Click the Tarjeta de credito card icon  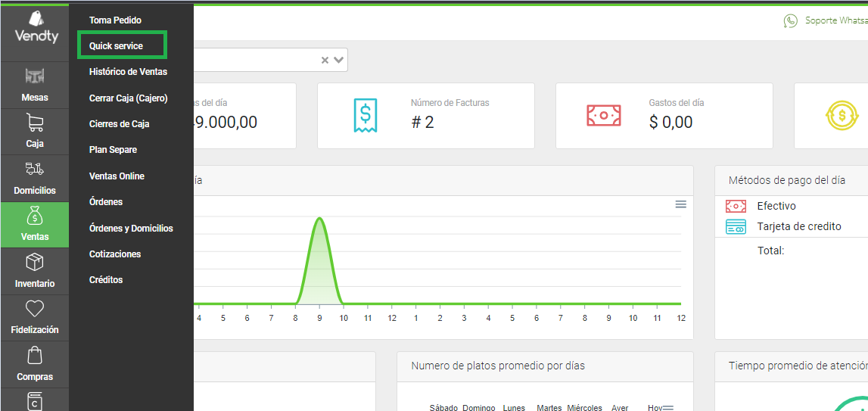pyautogui.click(x=736, y=226)
